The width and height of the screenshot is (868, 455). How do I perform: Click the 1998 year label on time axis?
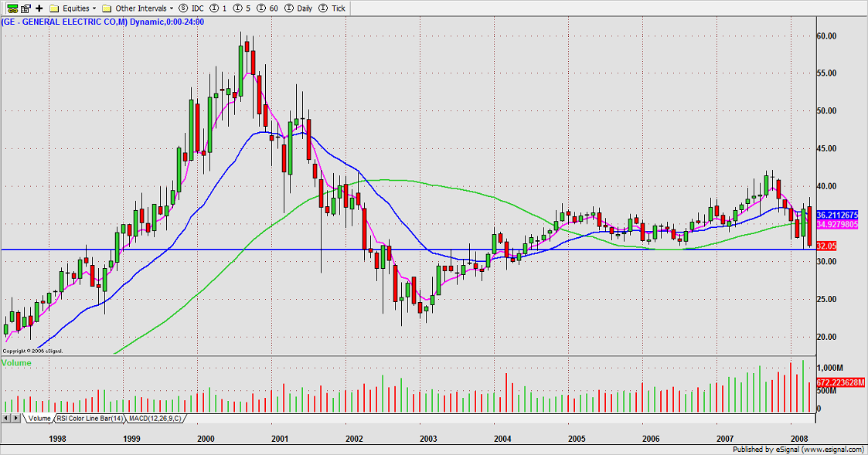(57, 439)
